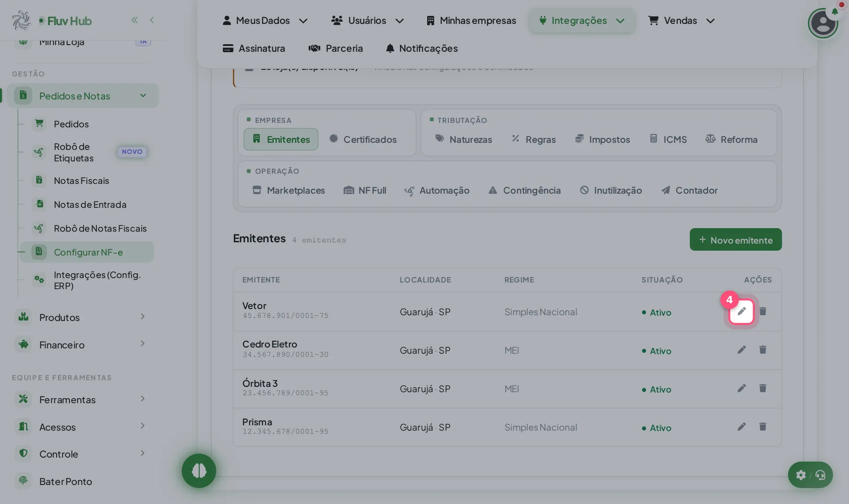Edit the Prisma emitente
The width and height of the screenshot is (849, 504).
(742, 427)
